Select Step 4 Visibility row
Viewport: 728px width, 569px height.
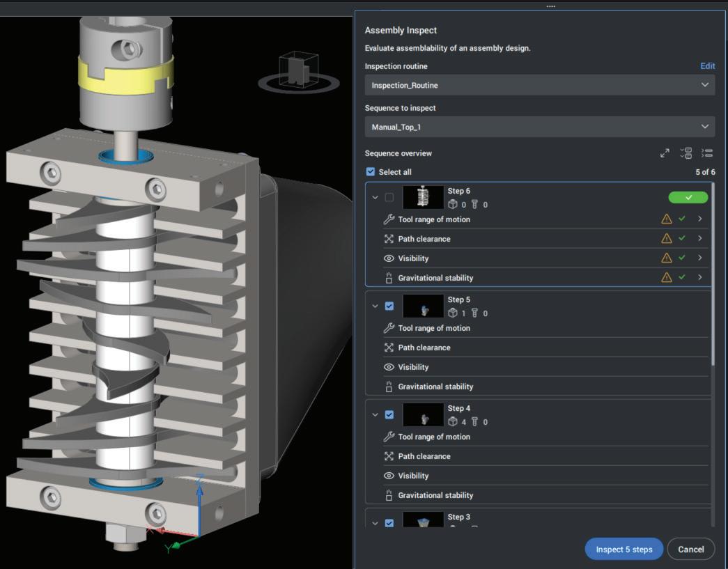[x=545, y=476]
